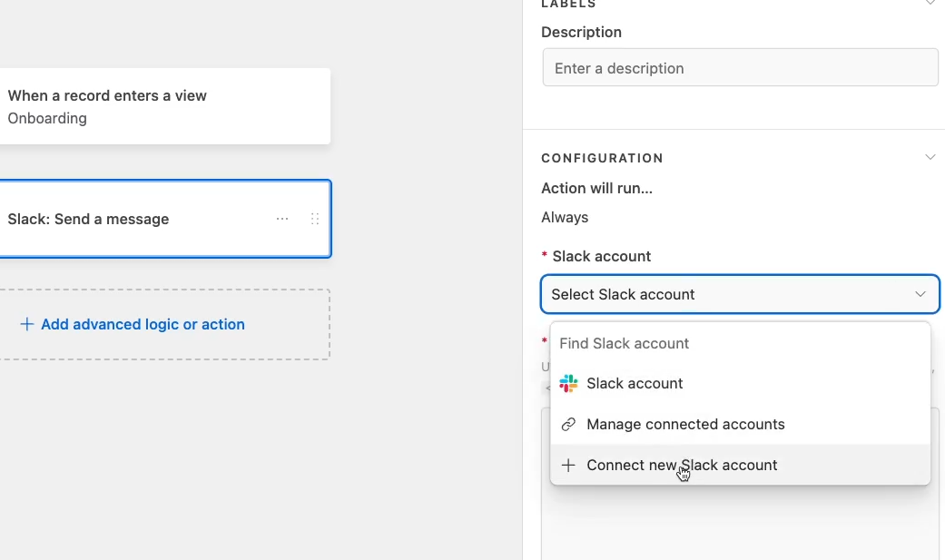945x560 pixels.
Task: Collapse the Labels section chevron
Action: [930, 3]
